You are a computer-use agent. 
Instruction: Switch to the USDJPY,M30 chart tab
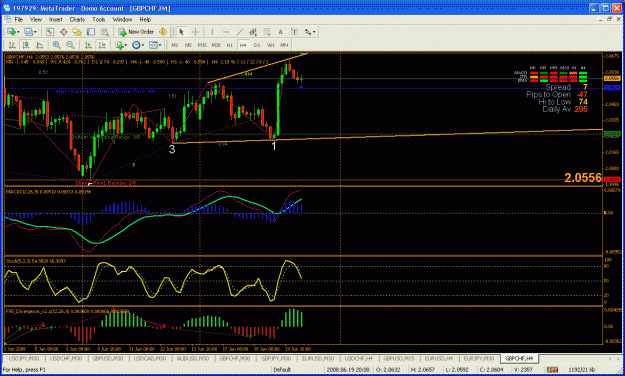(24, 358)
